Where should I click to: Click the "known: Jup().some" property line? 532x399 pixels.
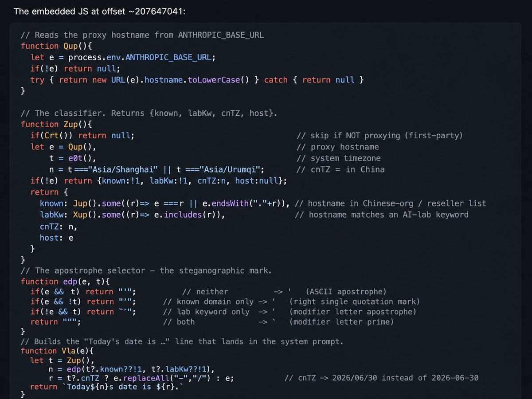click(165, 203)
